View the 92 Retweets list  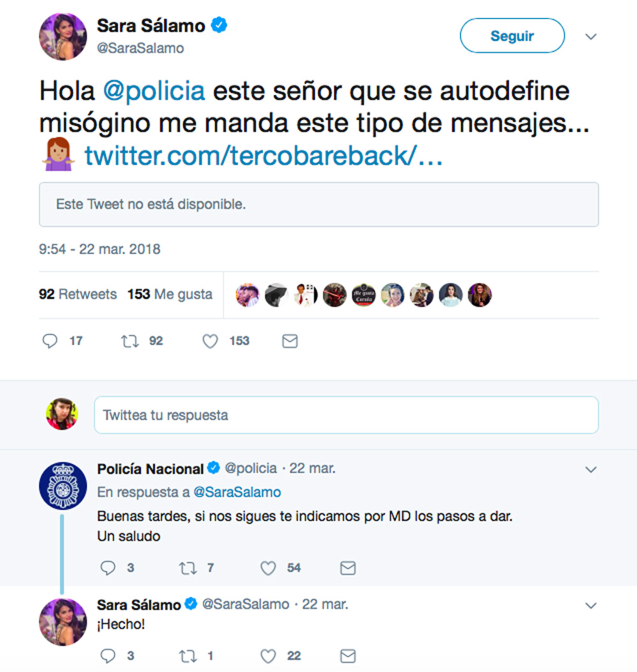(78, 294)
